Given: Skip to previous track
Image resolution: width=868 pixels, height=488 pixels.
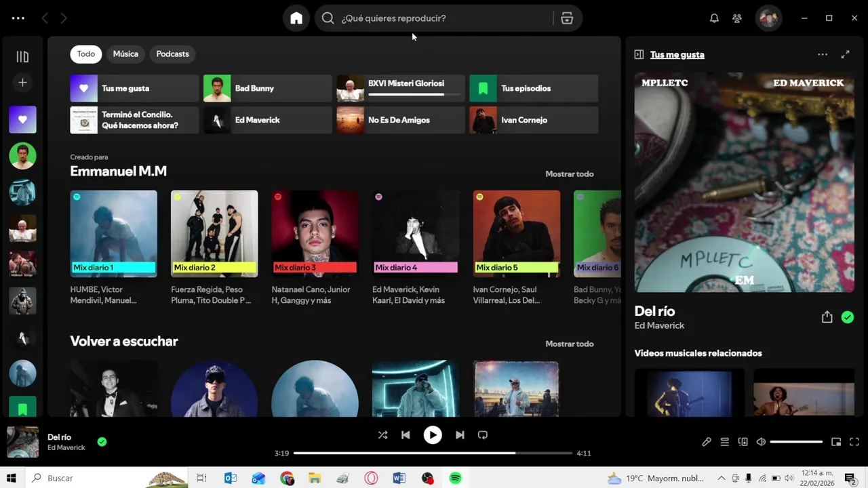Looking at the screenshot, I should click(406, 435).
